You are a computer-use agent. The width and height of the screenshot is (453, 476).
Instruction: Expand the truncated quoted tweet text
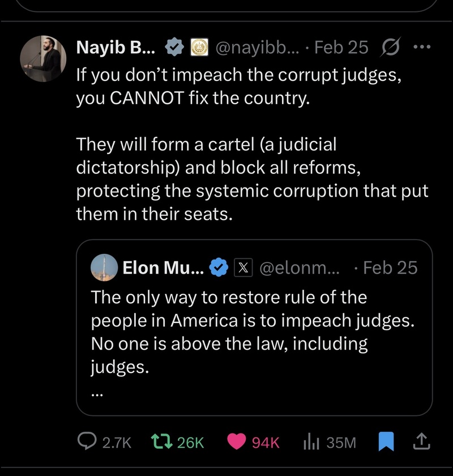(x=96, y=392)
